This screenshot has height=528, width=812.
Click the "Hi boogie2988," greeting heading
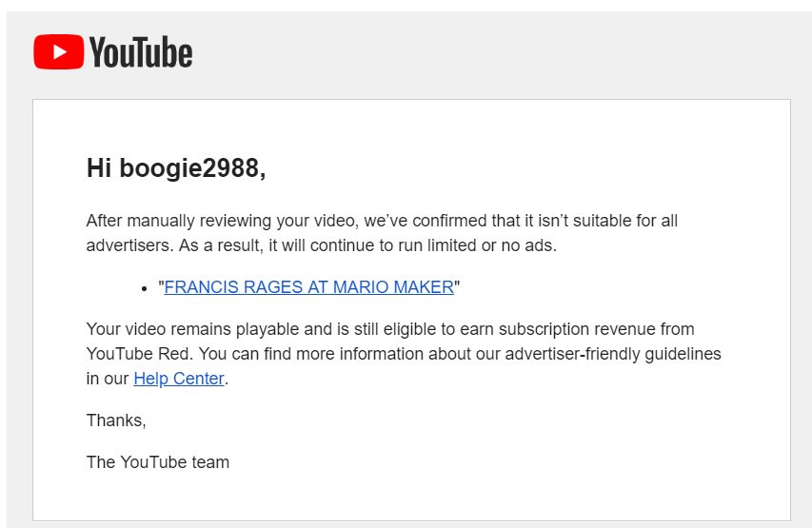point(176,168)
